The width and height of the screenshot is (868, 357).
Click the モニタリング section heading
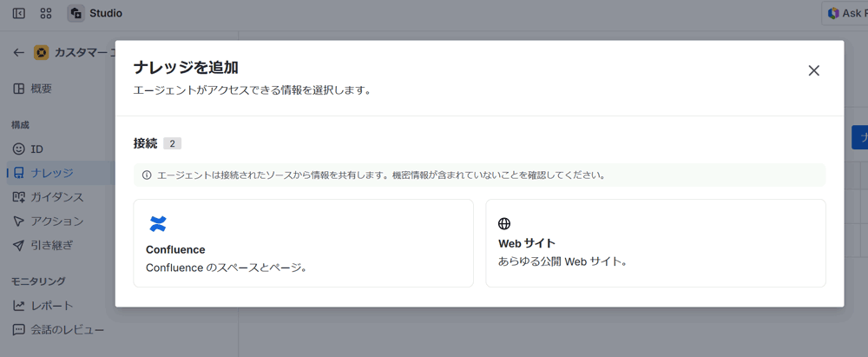pos(38,281)
